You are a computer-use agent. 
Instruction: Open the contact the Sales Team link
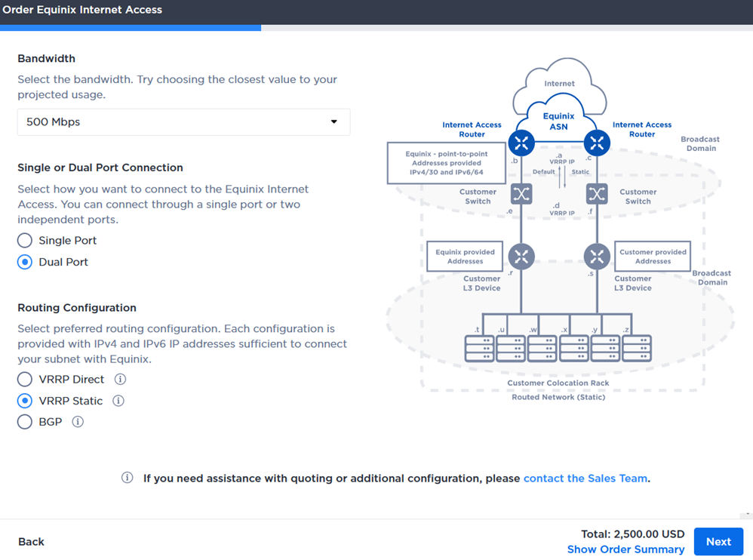point(585,478)
